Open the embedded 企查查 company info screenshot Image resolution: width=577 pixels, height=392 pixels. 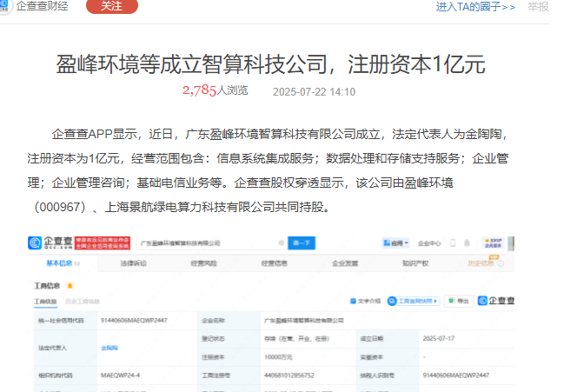[271, 314]
